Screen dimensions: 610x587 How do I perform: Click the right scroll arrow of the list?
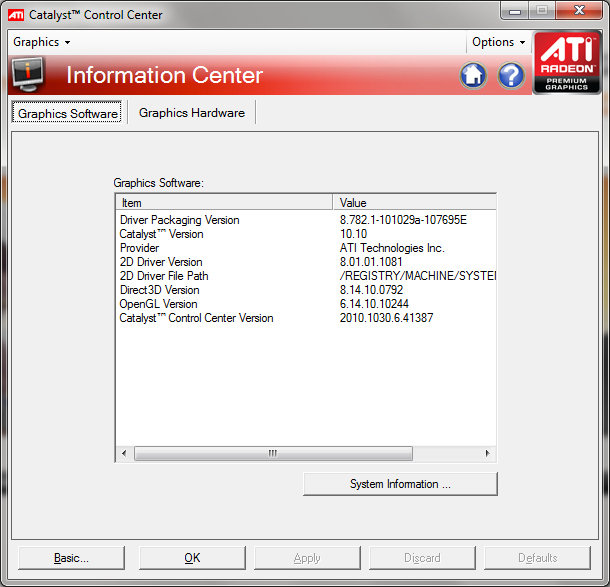pyautogui.click(x=487, y=453)
